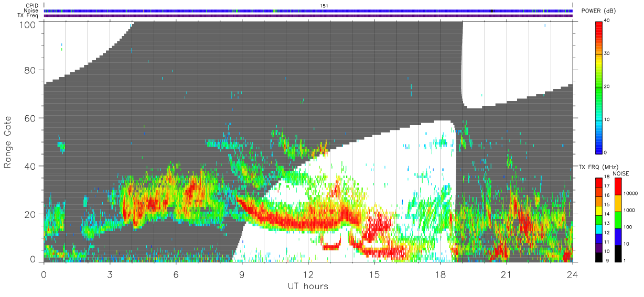Click the '12' tick on TX FRQ scale
Image resolution: width=644 pixels, height=297 pixels.
[x=608, y=233]
